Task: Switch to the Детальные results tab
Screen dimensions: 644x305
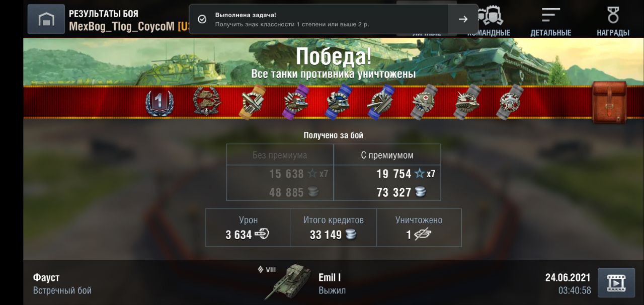Action: [x=551, y=21]
